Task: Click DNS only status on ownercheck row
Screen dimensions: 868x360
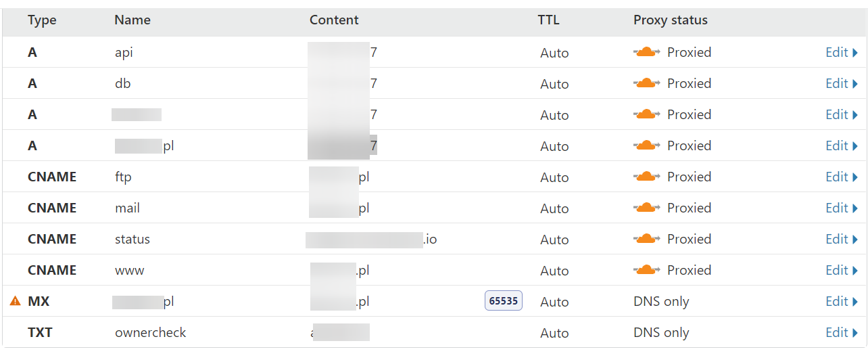Action: pyautogui.click(x=661, y=333)
